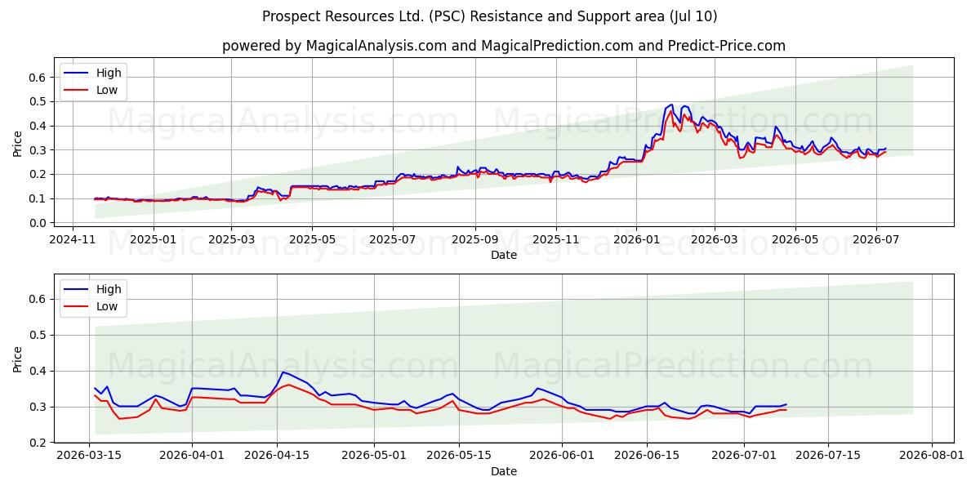Click the "0.5" y-axis label in the top chart
Viewport: 980px width, 490px height.
pos(39,101)
